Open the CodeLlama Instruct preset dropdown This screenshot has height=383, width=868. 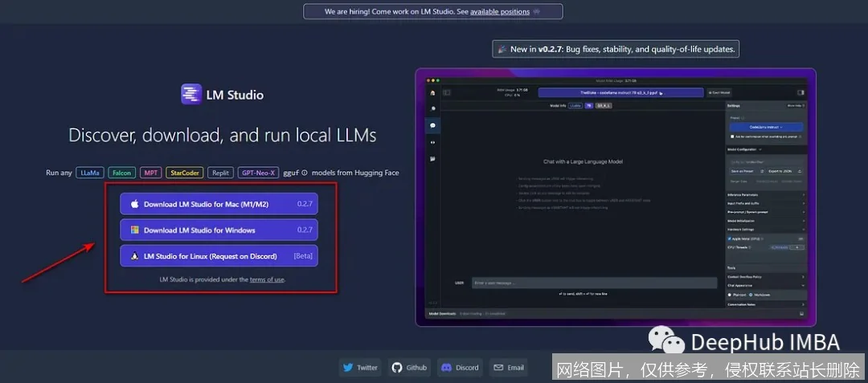(766, 127)
